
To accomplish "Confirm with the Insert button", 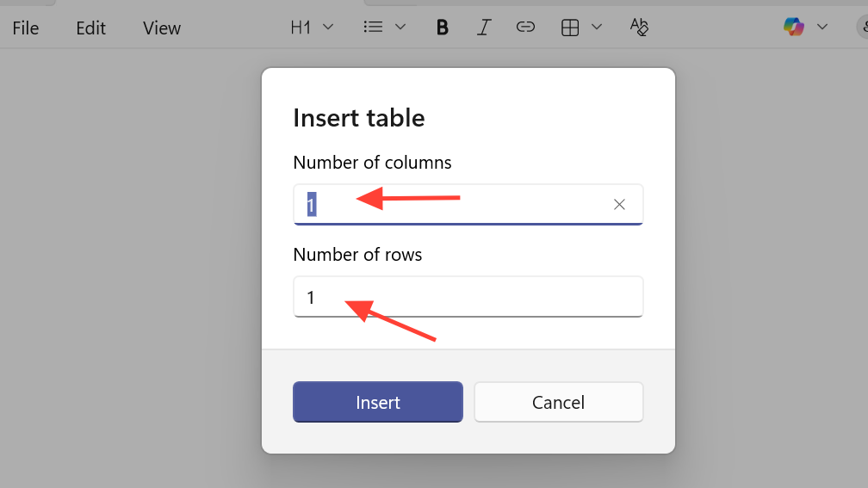I will click(377, 402).
